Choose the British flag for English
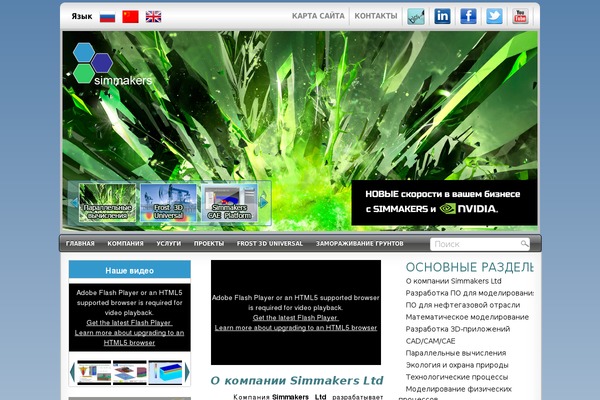The width and height of the screenshot is (600, 400). [x=153, y=17]
